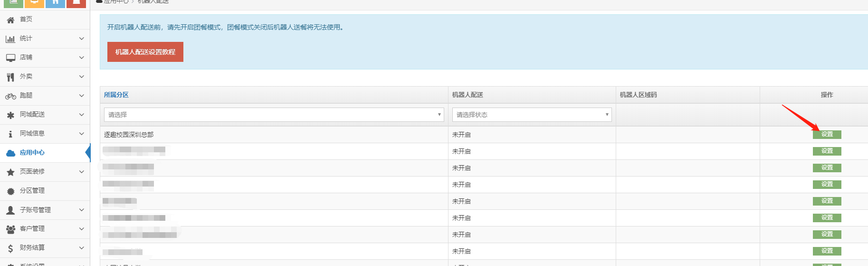Open the 请选择状态 robot delivery status dropdown

tap(532, 115)
